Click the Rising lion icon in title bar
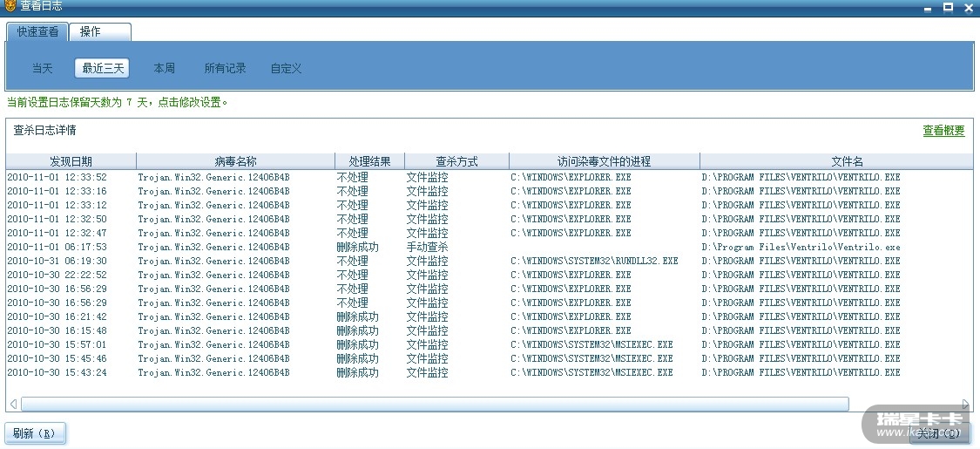The image size is (980, 449). 10,7
